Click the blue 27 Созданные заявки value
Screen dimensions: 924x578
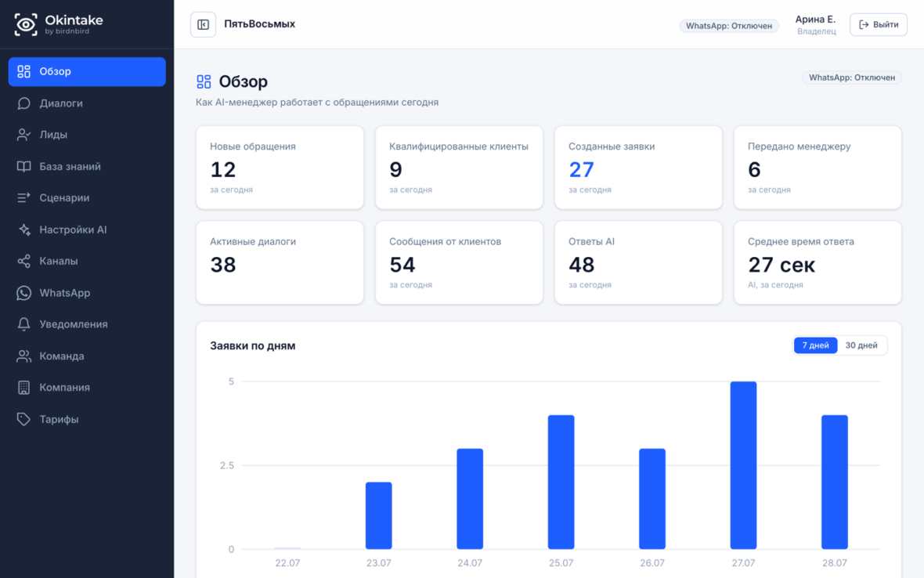point(581,170)
